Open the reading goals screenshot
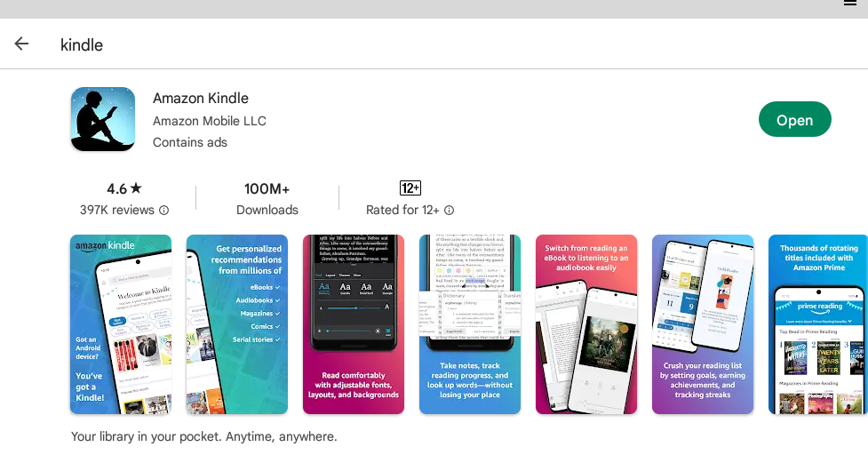Image resolution: width=868 pixels, height=471 pixels. coord(703,324)
